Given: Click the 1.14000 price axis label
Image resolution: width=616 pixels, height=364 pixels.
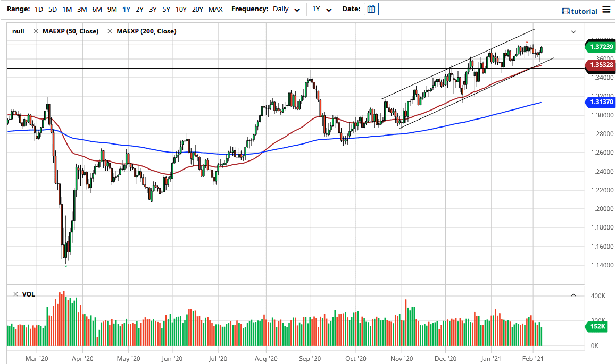Looking at the screenshot, I should click(x=602, y=265).
